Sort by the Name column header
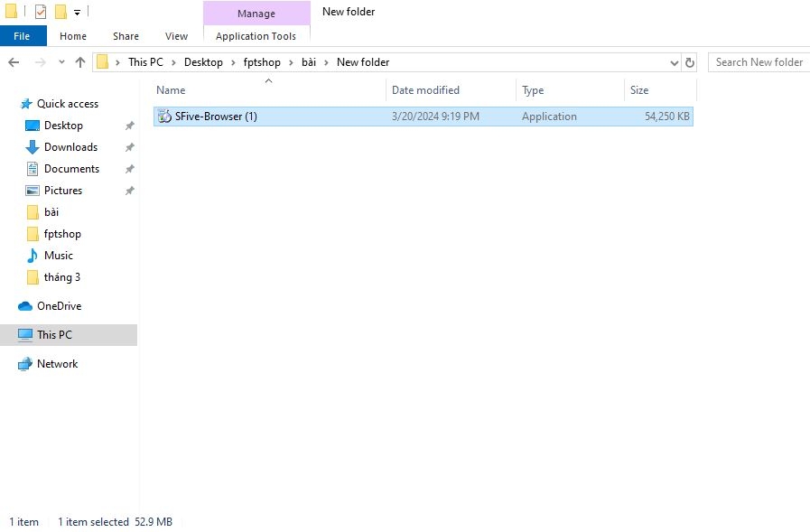 pos(269,90)
